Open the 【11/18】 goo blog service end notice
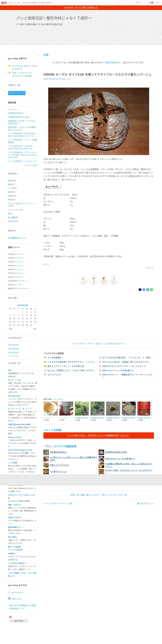162x644 pixels. pyautogui.click(x=24, y=67)
